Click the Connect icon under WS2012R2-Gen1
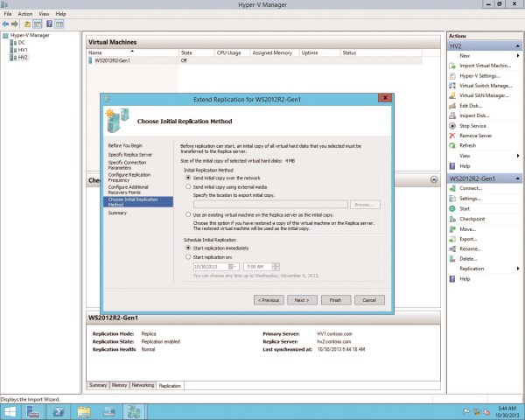The width and height of the screenshot is (525, 420). click(452, 188)
